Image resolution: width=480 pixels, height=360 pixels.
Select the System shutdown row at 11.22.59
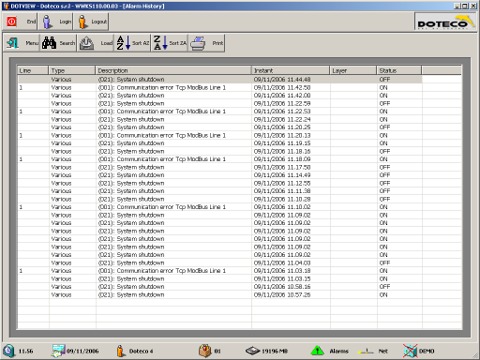tap(220, 103)
